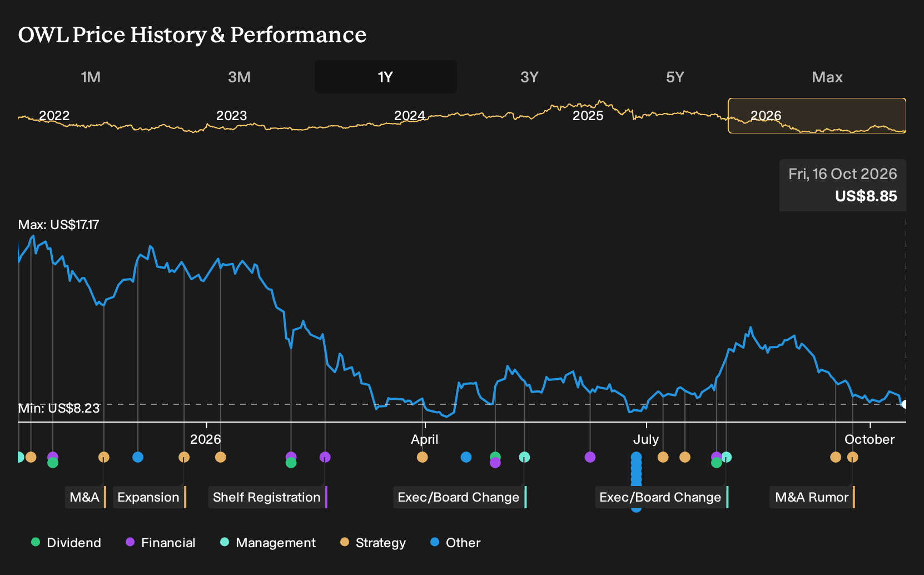Click the purple Financial dot before July
This screenshot has width=924, height=575.
[590, 457]
